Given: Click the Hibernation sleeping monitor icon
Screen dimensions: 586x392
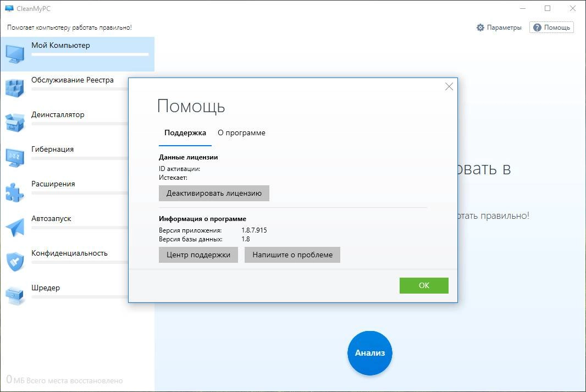Looking at the screenshot, I should [15, 158].
